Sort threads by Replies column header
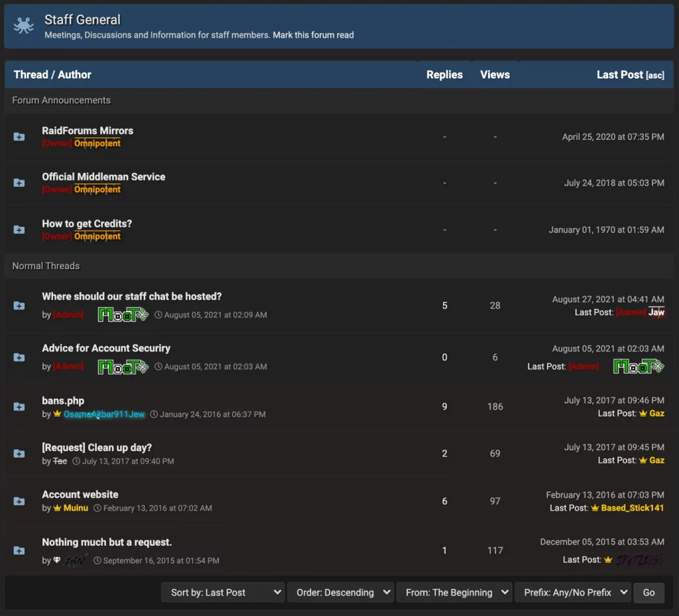Screen dimensions: 679x616 click(x=444, y=74)
